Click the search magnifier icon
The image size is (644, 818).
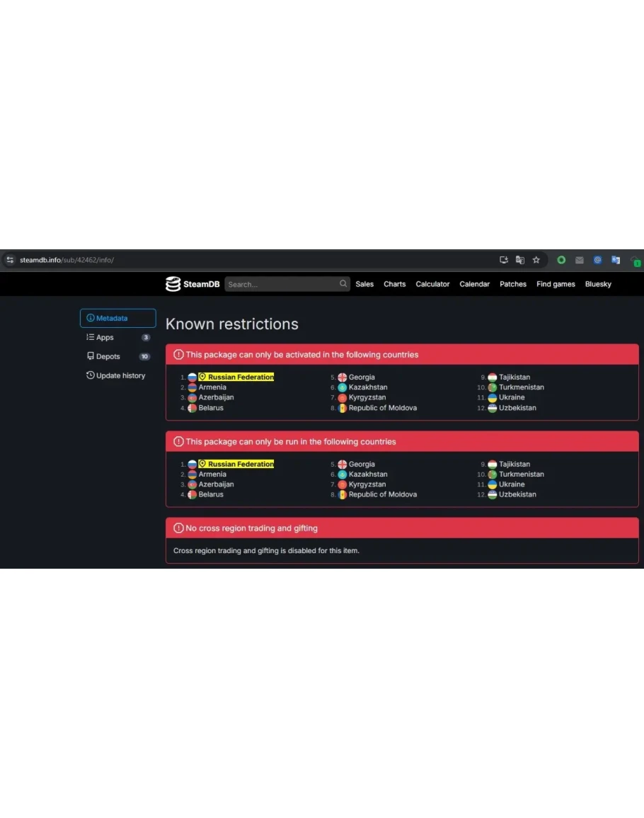(343, 284)
